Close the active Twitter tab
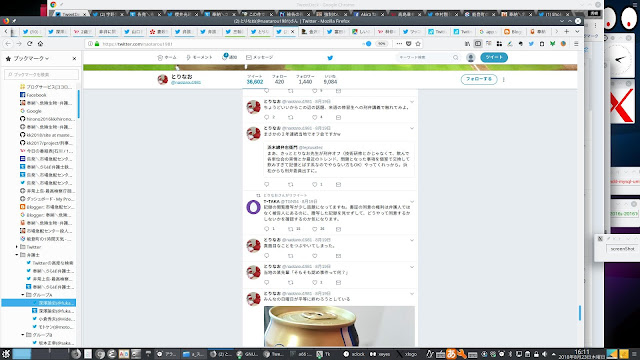Screen dimensions: 640x360 (x=292, y=31)
